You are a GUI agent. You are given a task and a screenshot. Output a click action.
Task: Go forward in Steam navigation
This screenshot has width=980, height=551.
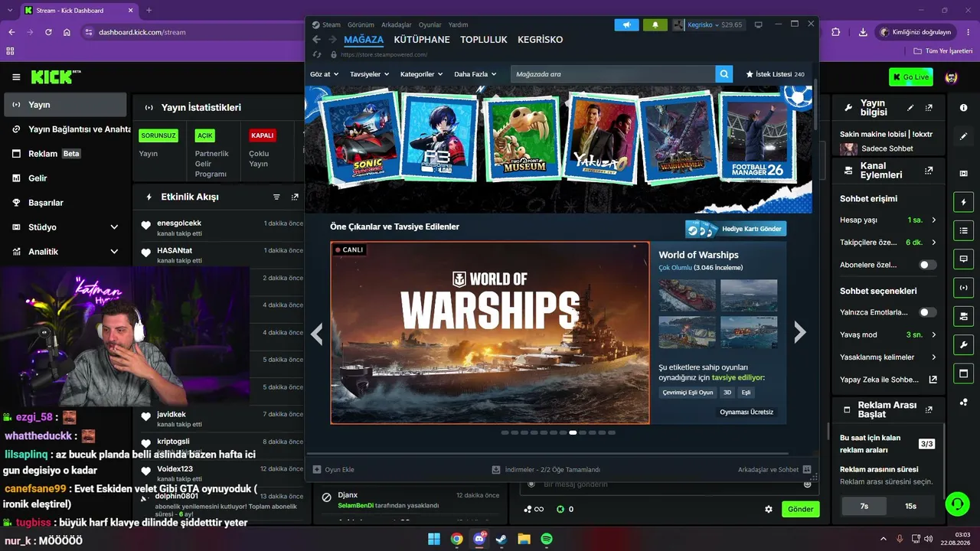coord(332,39)
